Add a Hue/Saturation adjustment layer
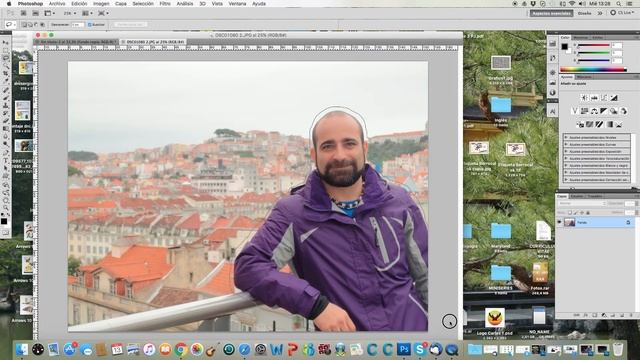This screenshot has height=360, width=640. pos(584,111)
